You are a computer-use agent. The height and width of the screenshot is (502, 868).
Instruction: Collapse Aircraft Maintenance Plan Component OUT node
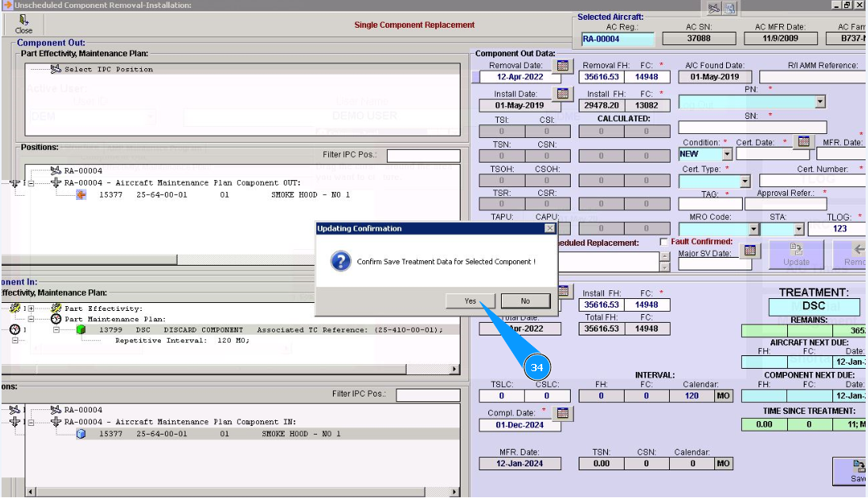tap(32, 183)
